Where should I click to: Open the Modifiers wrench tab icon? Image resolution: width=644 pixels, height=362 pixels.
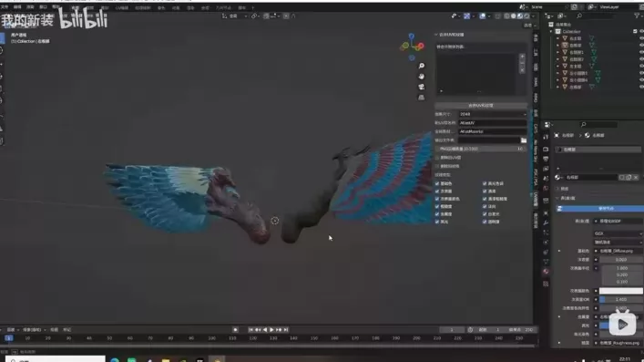point(546,223)
